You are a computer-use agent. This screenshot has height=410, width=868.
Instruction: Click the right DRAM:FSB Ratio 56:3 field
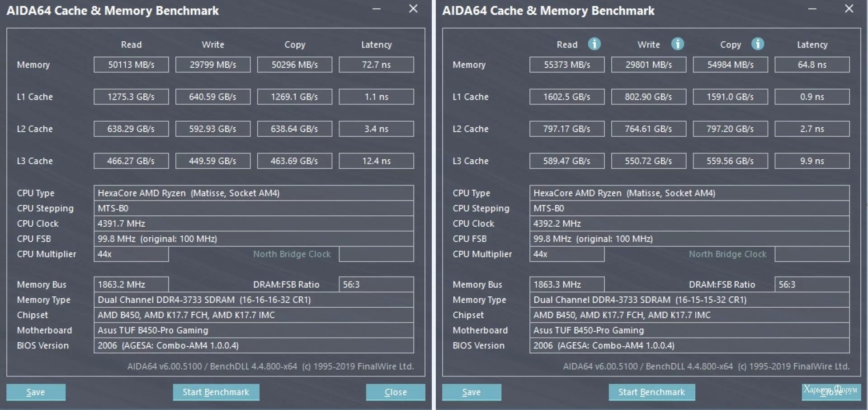812,285
